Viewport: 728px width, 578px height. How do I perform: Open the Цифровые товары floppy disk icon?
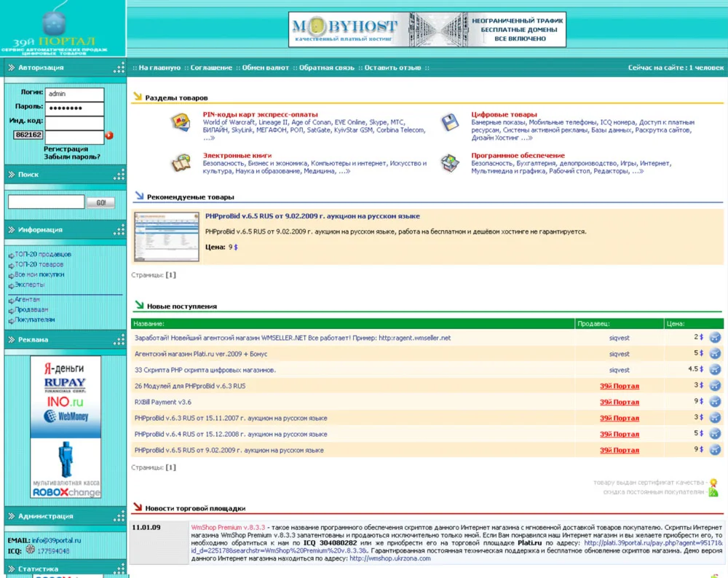[450, 122]
